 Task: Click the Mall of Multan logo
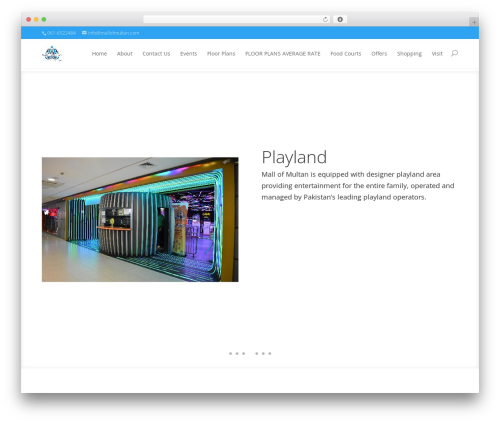pyautogui.click(x=52, y=54)
